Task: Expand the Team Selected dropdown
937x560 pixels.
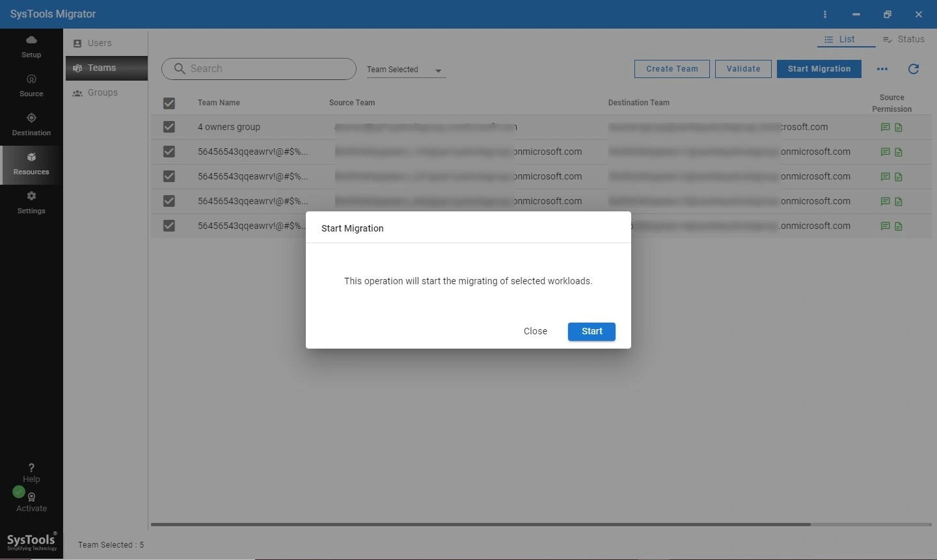Action: (x=406, y=70)
